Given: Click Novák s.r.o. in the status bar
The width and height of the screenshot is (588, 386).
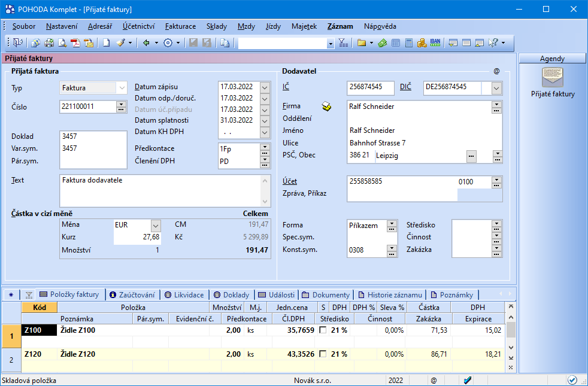Looking at the screenshot, I should (x=313, y=381).
